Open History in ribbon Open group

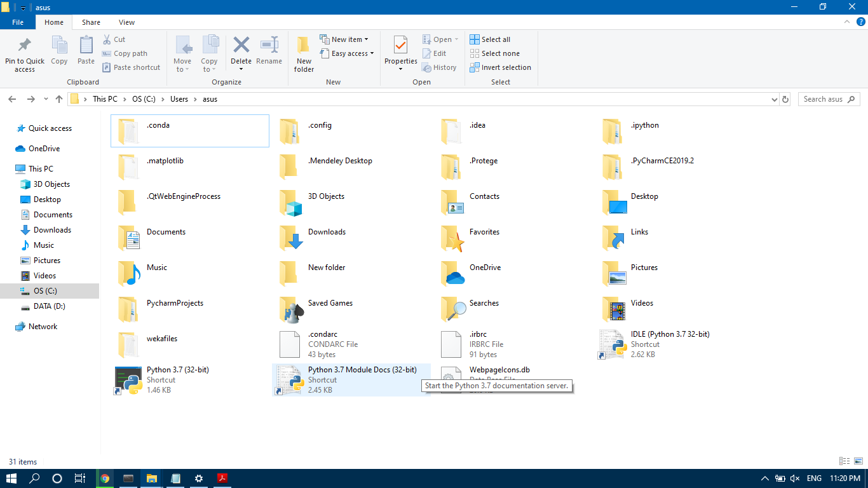(x=439, y=67)
